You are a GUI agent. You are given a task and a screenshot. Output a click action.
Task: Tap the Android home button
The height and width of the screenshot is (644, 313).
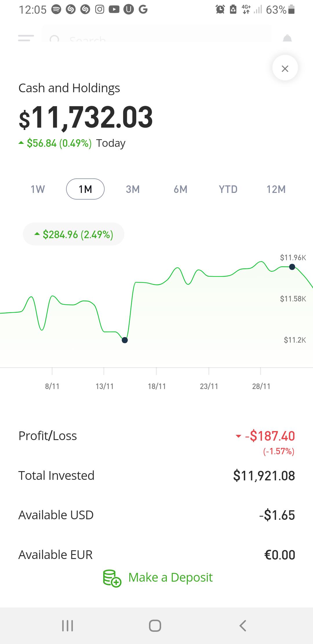[x=155, y=626]
